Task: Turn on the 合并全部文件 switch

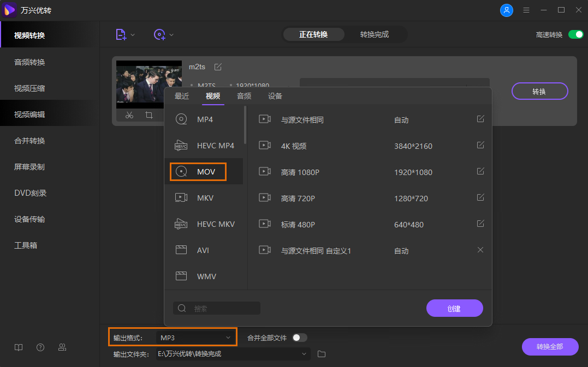Action: pyautogui.click(x=299, y=338)
